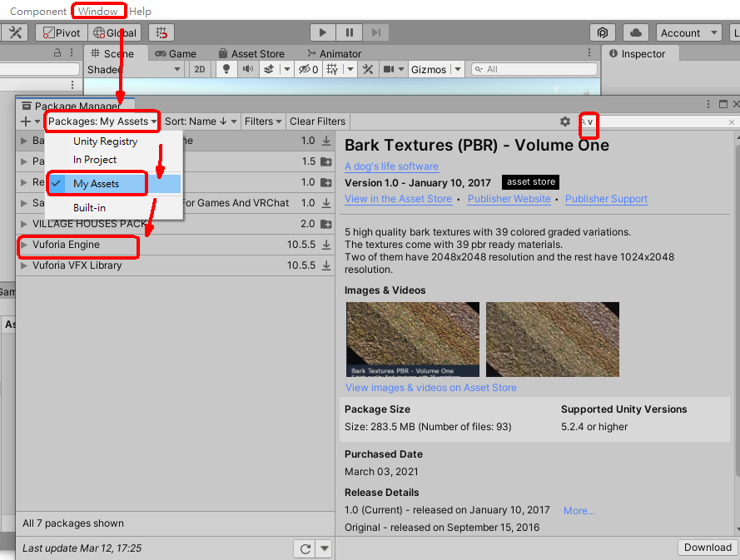
Task: Toggle scene audio speaker icon
Action: coord(248,69)
